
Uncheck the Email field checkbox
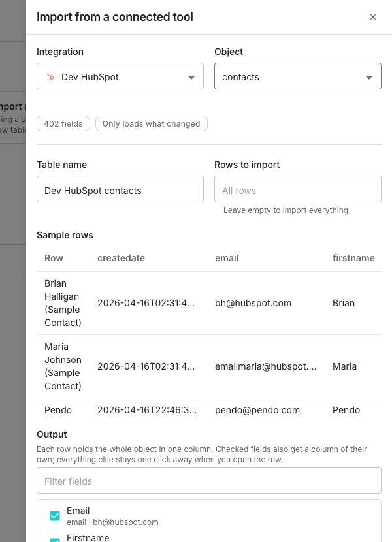coord(55,516)
